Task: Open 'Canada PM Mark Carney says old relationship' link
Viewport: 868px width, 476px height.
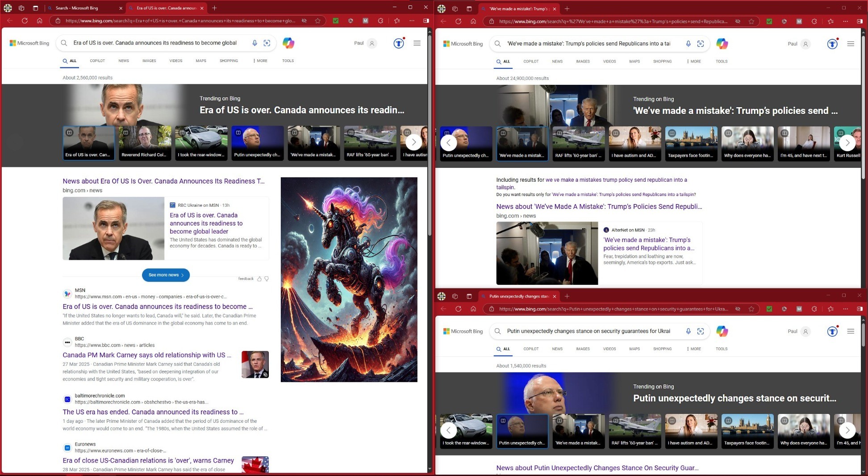Action: 147,355
